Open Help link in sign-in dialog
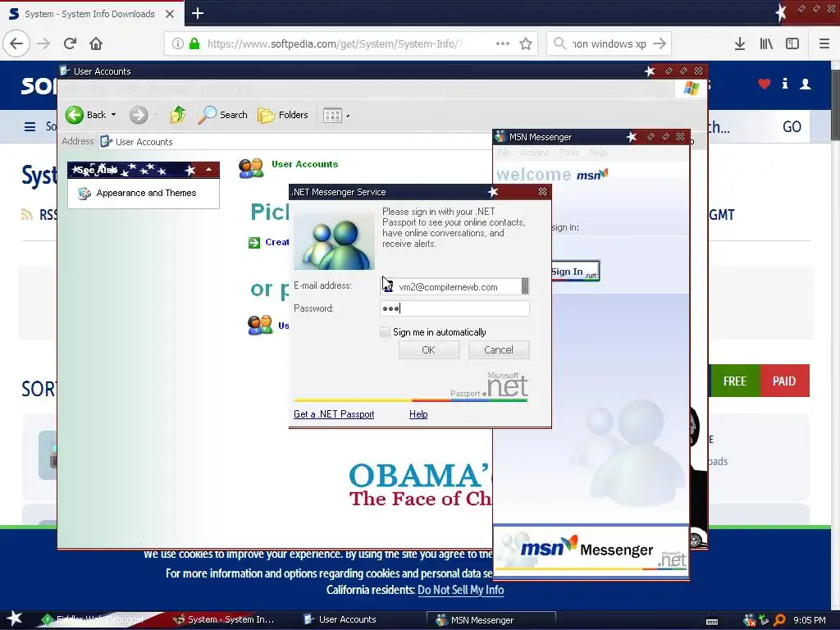The image size is (840, 630). [x=418, y=414]
